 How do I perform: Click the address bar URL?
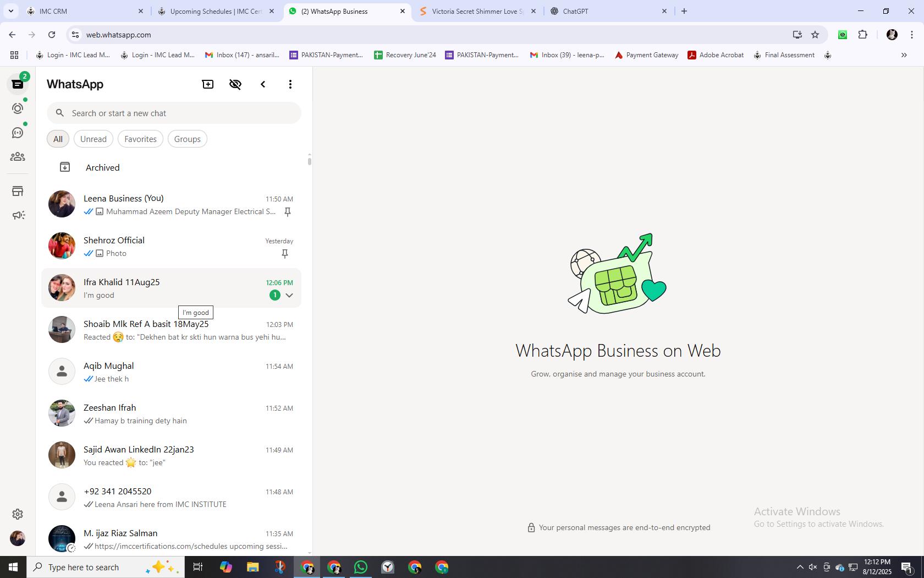118,35
